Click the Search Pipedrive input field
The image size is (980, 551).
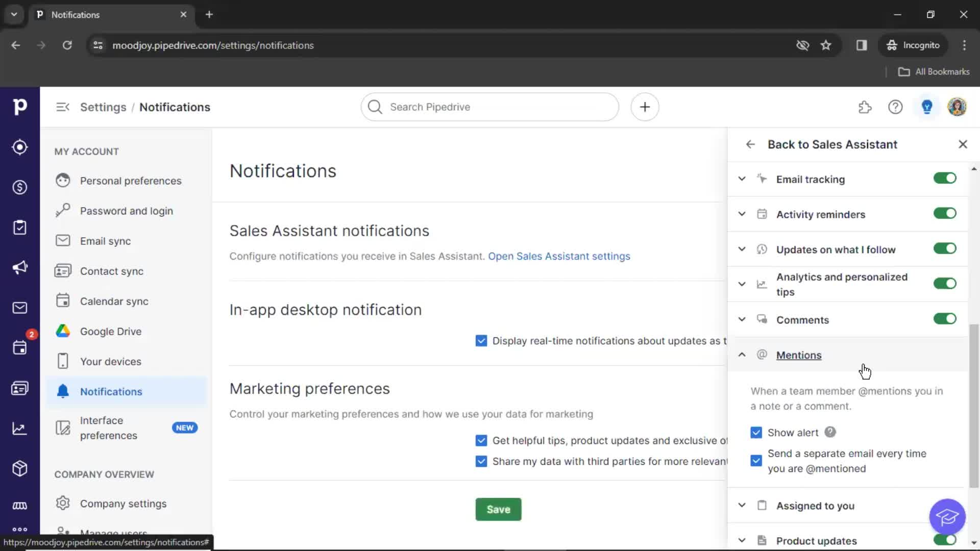tap(489, 107)
